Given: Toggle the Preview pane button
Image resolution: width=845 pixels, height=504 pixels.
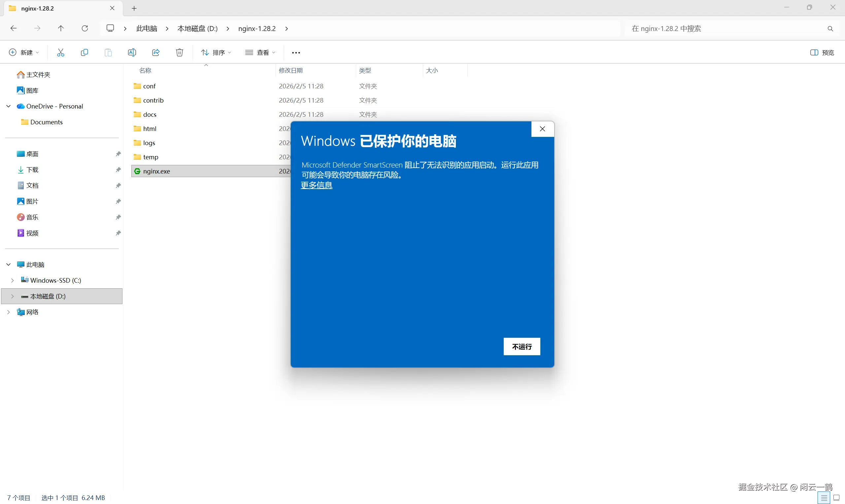Looking at the screenshot, I should 822,52.
